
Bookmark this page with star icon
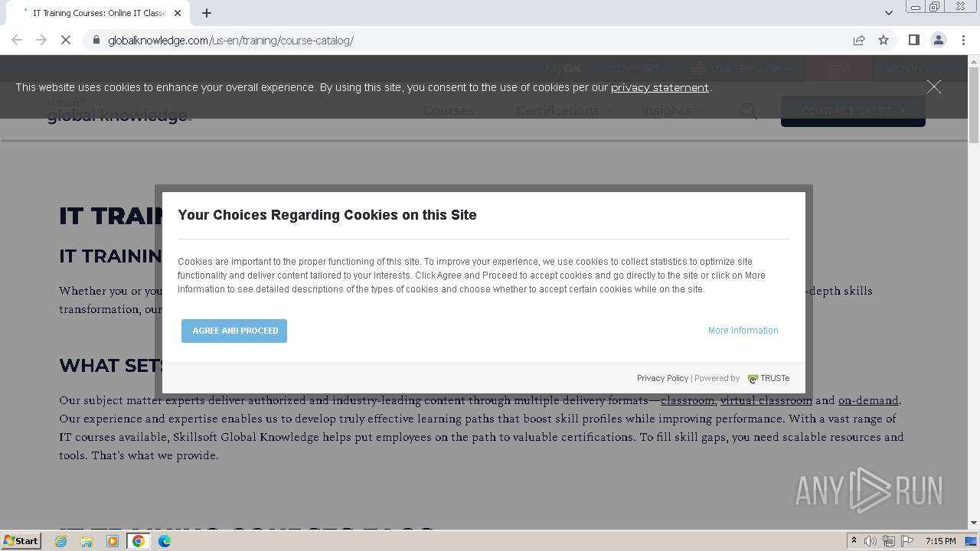pos(884,40)
